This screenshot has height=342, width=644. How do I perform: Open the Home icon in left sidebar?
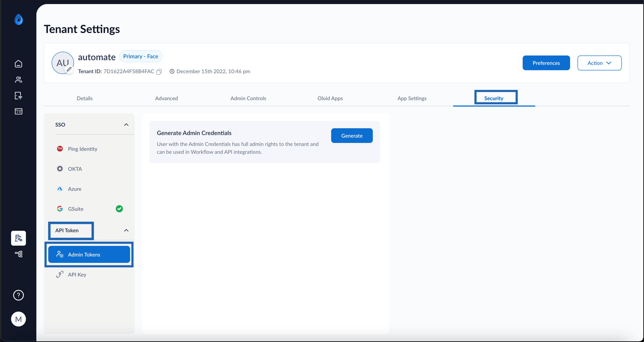coord(18,64)
